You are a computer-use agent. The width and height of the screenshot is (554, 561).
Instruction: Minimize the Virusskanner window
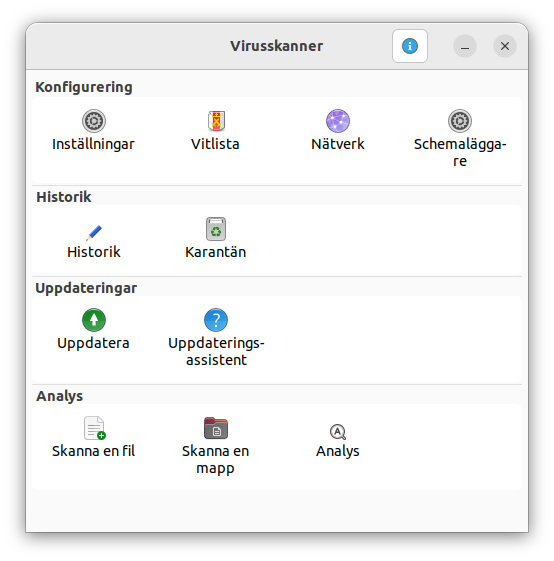click(465, 46)
